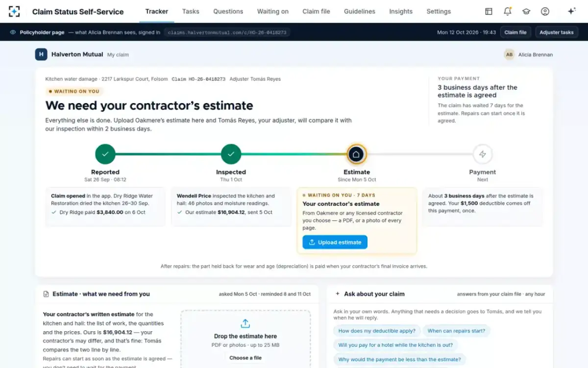This screenshot has width=588, height=368.
Task: Click the "Mon 12 Oct 2026 · 19:43" timestamp
Action: coord(466,32)
